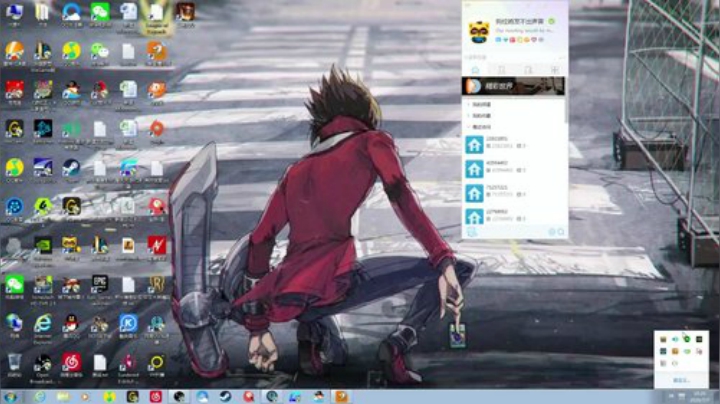Switch to the third tab in the YY panel
The width and height of the screenshot is (720, 404).
click(x=529, y=70)
